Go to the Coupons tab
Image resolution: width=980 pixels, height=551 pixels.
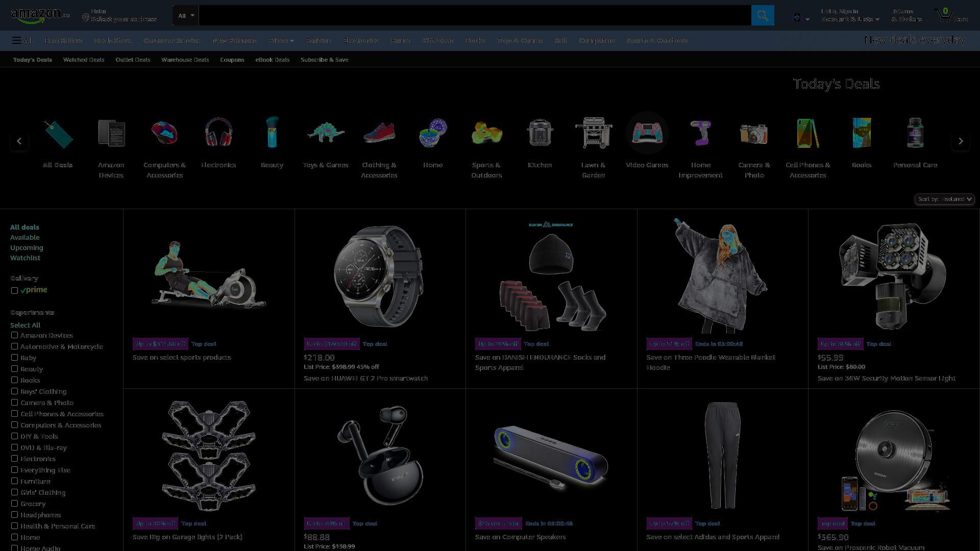coord(232,60)
